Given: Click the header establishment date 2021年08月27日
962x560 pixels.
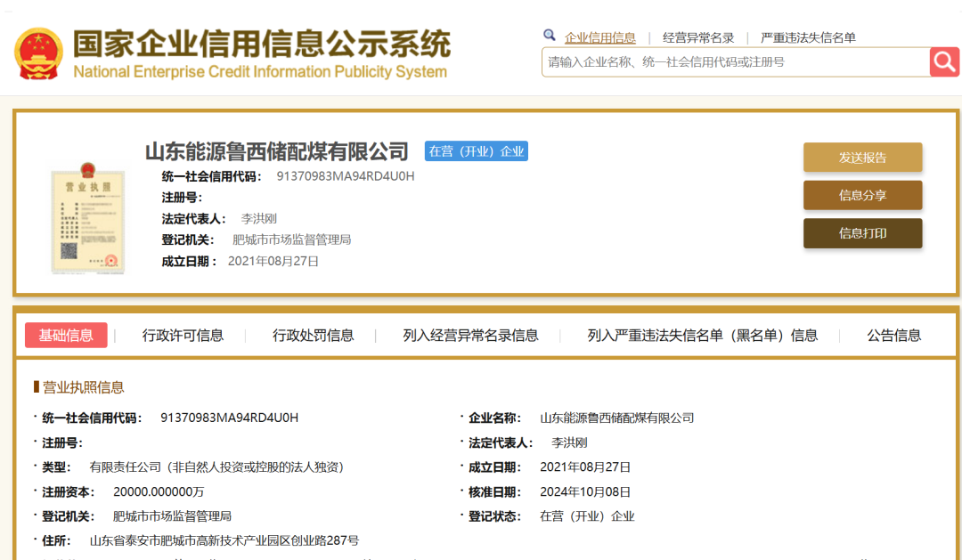Looking at the screenshot, I should (273, 261).
